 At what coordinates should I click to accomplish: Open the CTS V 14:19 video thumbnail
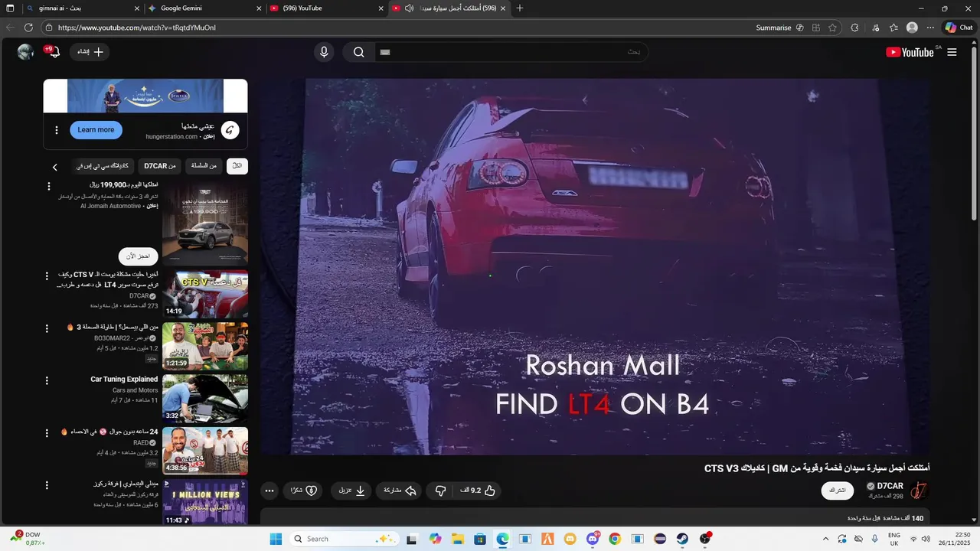click(x=205, y=294)
